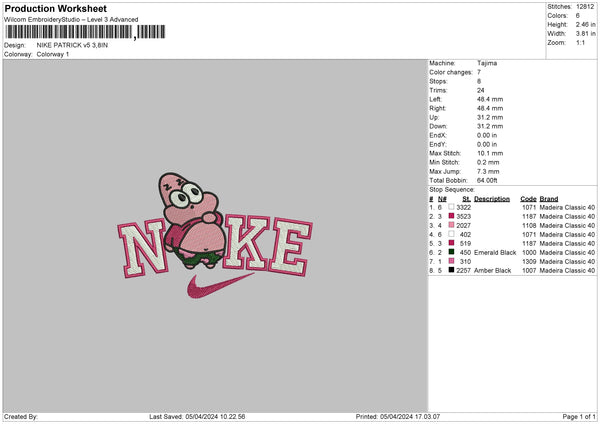The width and height of the screenshot is (600, 424).
Task: Click the height value '2.46 in'
Action: click(x=586, y=24)
